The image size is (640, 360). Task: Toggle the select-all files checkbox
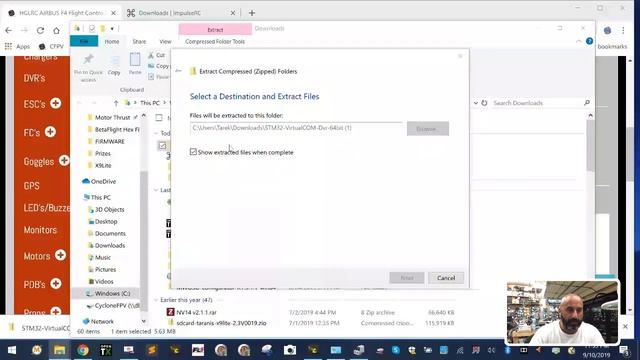159,118
